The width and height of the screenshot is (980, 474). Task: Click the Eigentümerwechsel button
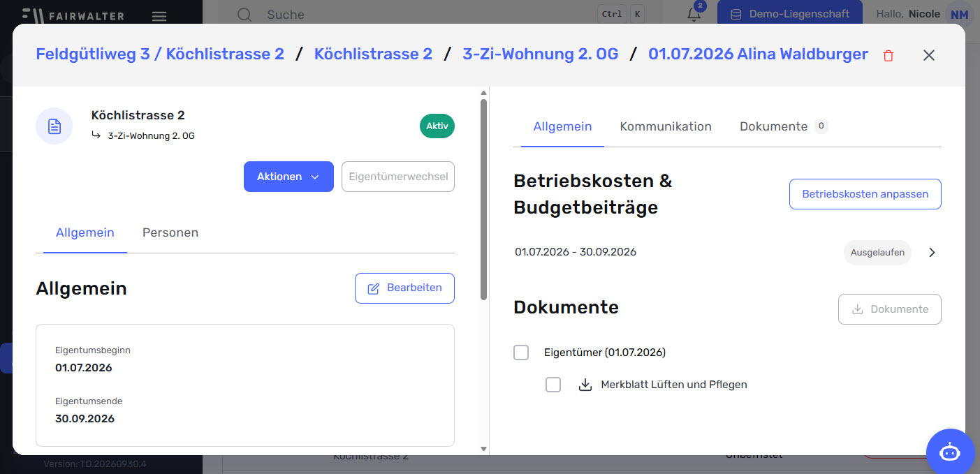(398, 177)
